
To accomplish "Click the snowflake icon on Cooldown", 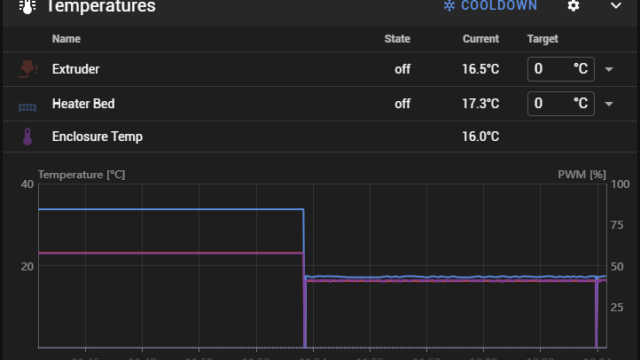I will [449, 6].
